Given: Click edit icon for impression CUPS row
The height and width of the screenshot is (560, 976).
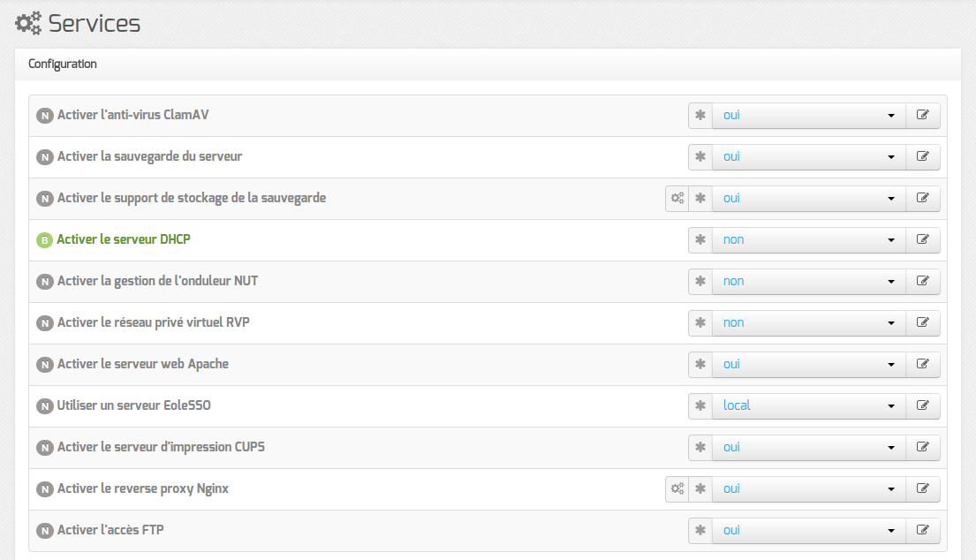Looking at the screenshot, I should click(x=922, y=447).
